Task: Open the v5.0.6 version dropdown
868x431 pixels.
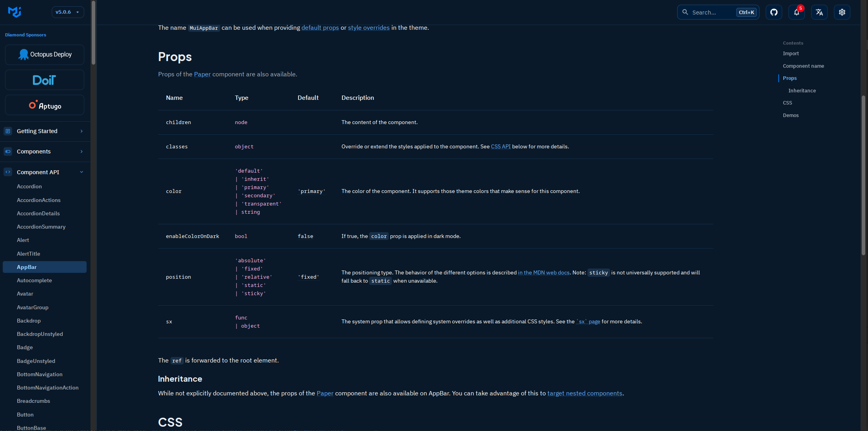Action: pyautogui.click(x=68, y=12)
